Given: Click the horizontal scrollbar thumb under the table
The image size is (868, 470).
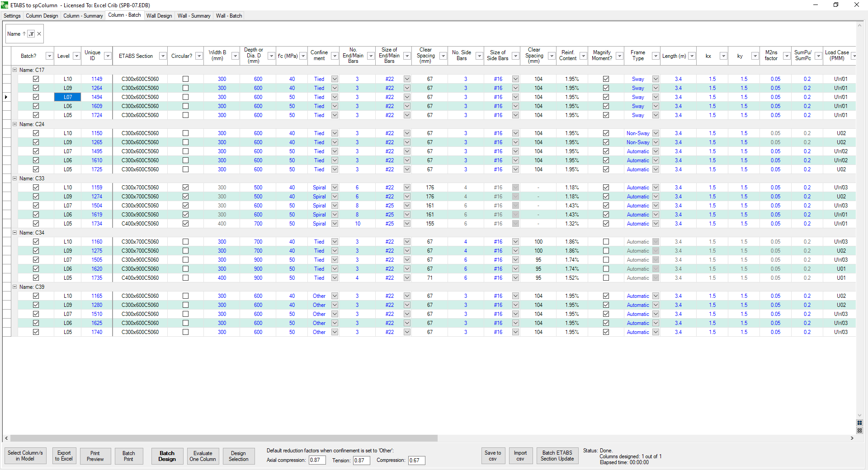Looking at the screenshot, I should pos(224,438).
